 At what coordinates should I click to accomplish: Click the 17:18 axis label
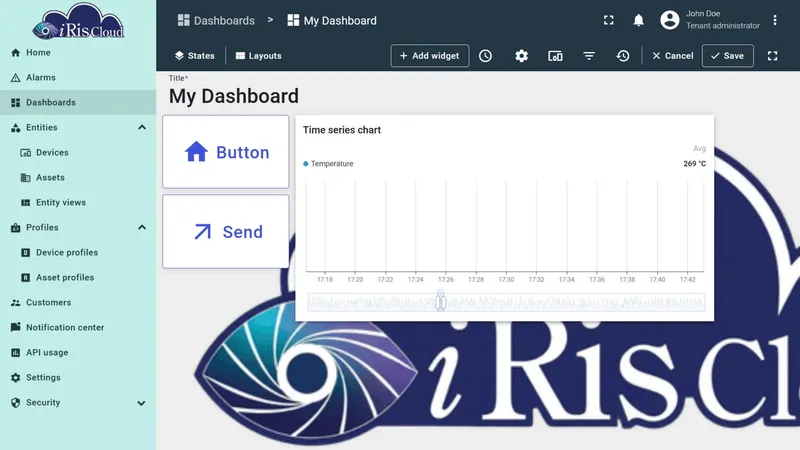click(x=325, y=280)
